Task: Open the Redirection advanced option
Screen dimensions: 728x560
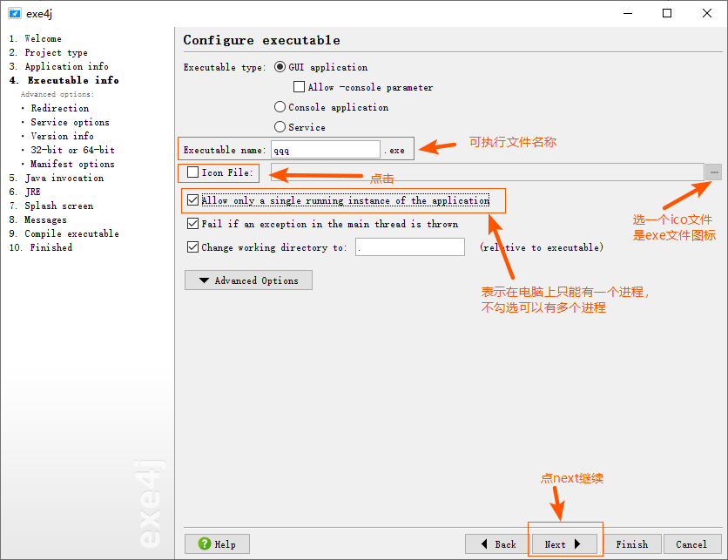Action: [x=60, y=108]
